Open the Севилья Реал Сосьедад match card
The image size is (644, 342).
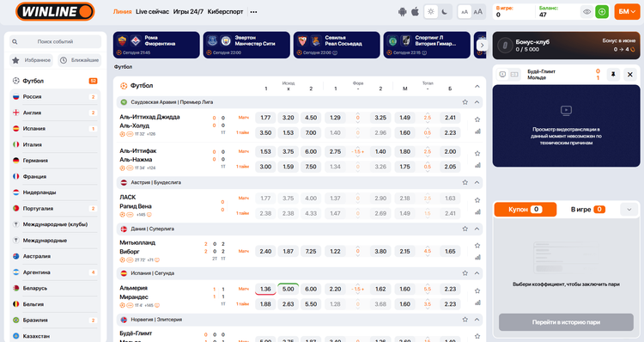(x=337, y=45)
